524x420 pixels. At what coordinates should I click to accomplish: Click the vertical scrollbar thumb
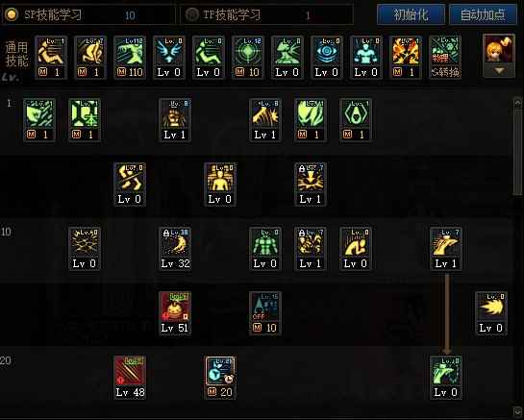(x=517, y=152)
